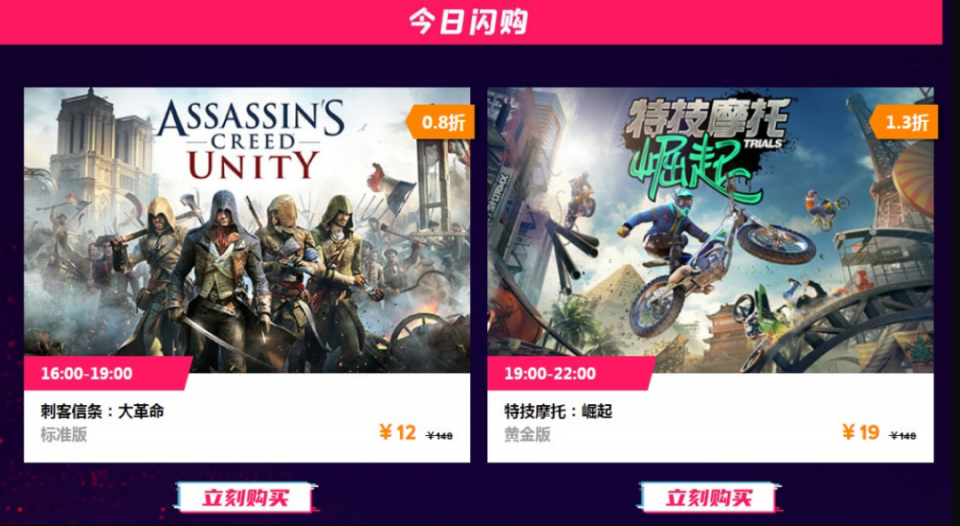The width and height of the screenshot is (960, 526).
Task: Click the 0.8折 discount badge
Action: pyautogui.click(x=440, y=122)
